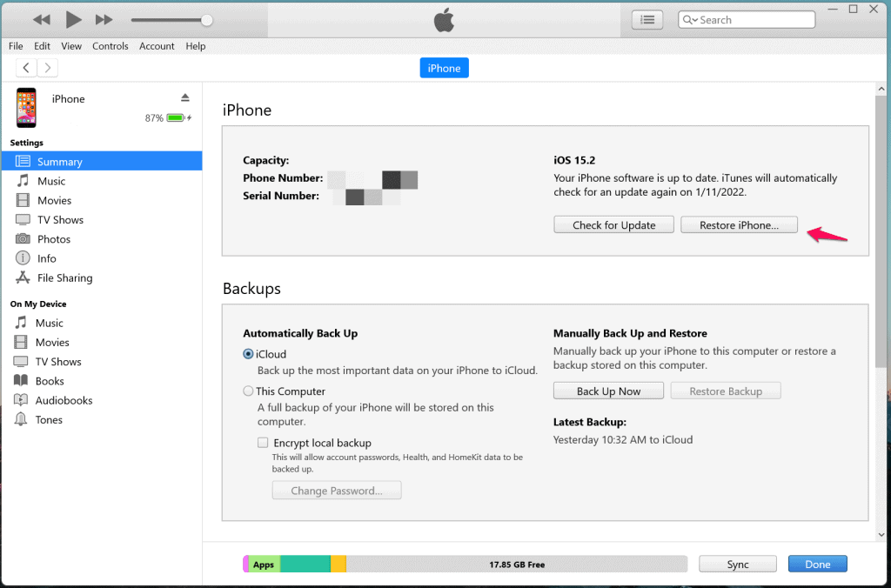Click the Check for Update button
This screenshot has width=891, height=588.
[x=613, y=225]
